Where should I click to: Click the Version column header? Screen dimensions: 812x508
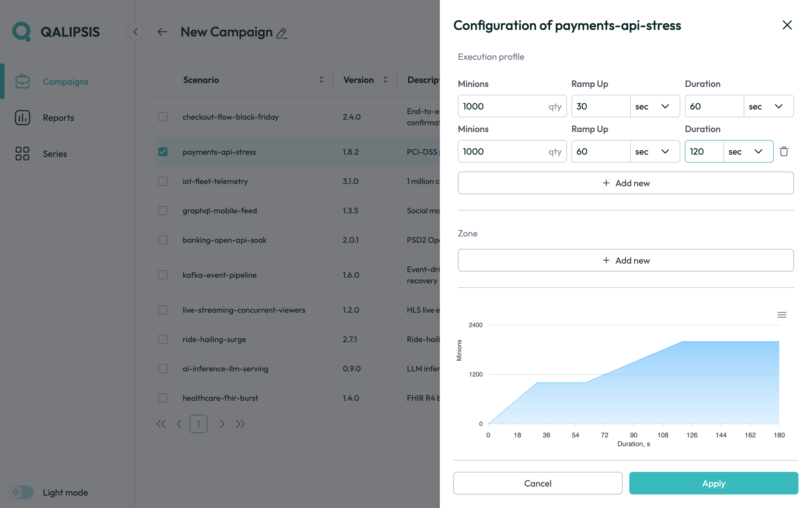358,80
